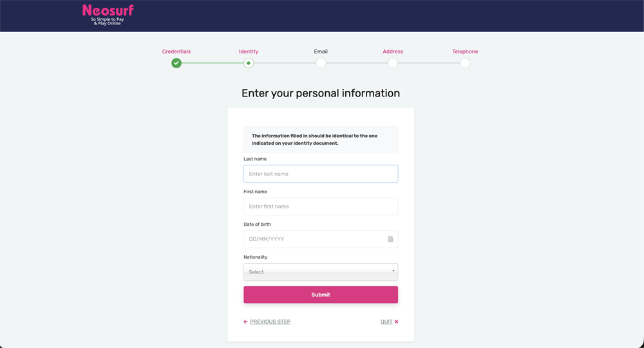Select the Telephone step label

click(465, 51)
